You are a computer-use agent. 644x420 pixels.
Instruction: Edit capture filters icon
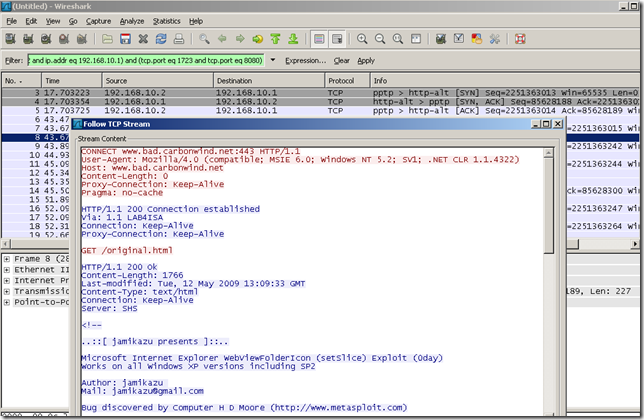[441, 39]
